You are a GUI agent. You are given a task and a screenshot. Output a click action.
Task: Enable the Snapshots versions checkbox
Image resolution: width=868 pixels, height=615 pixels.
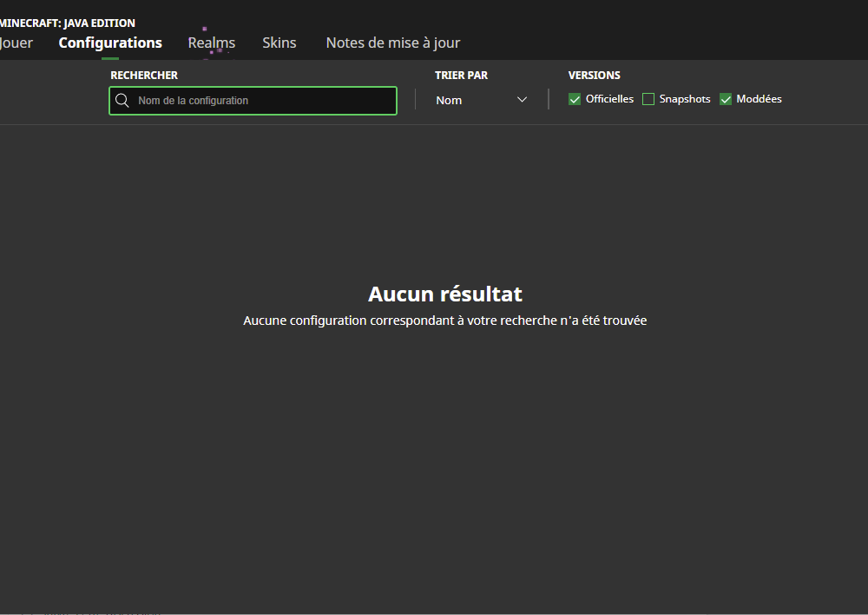tap(648, 99)
